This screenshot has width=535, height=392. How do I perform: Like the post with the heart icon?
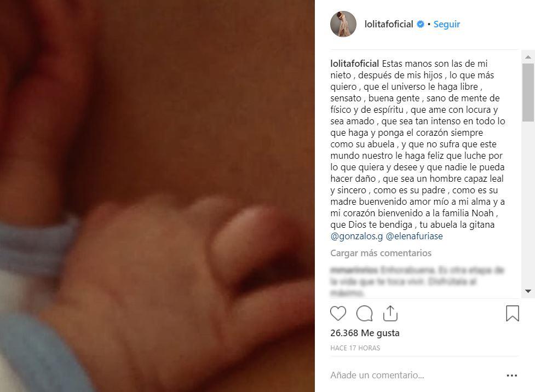click(x=338, y=313)
